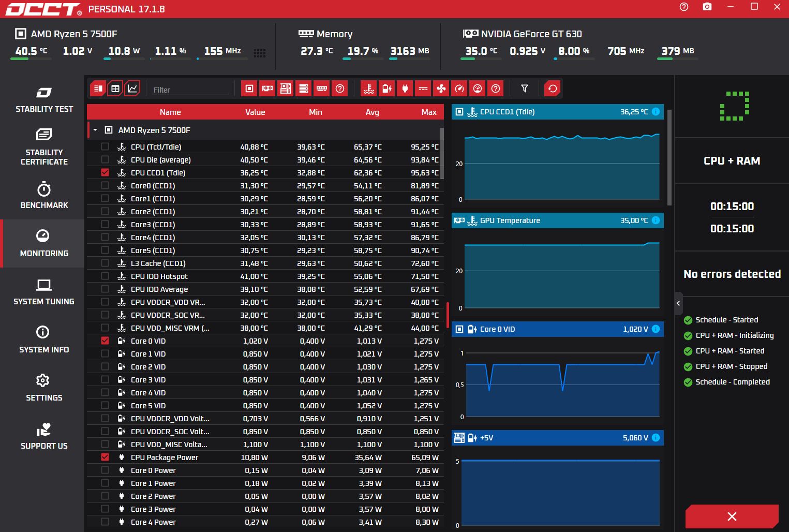This screenshot has height=532, width=789.
Task: Take a screenshot with the camera icon
Action: pos(707,7)
